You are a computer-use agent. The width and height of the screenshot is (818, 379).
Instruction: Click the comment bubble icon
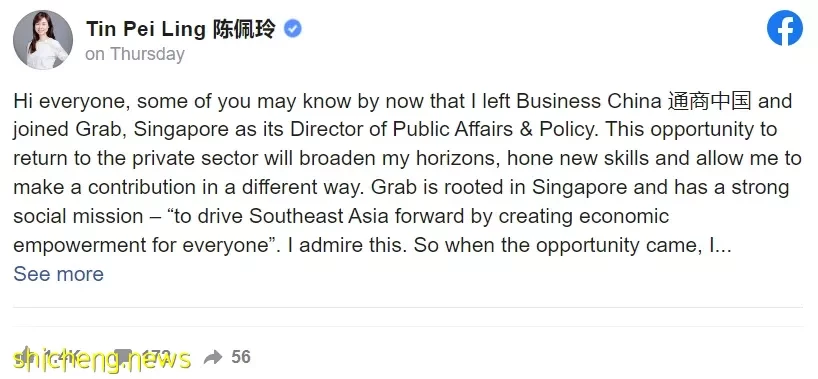(122, 358)
